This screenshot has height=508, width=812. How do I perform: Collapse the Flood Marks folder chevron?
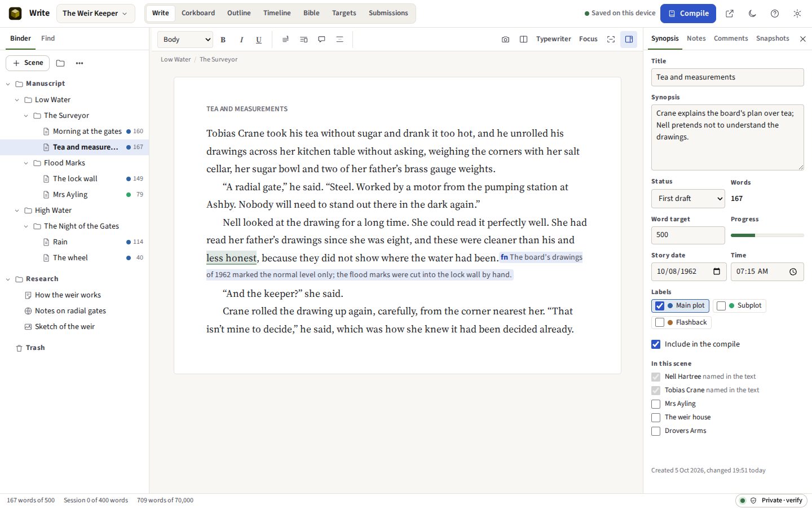pyautogui.click(x=26, y=163)
